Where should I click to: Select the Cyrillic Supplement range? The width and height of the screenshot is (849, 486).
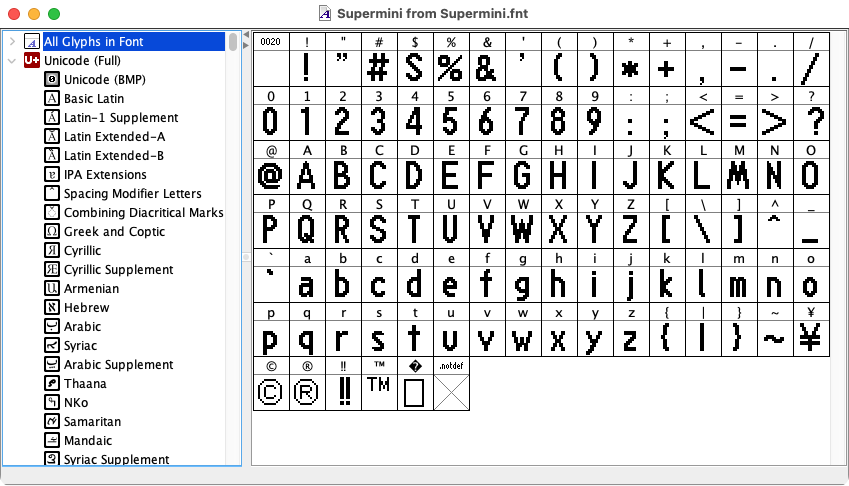(x=119, y=269)
